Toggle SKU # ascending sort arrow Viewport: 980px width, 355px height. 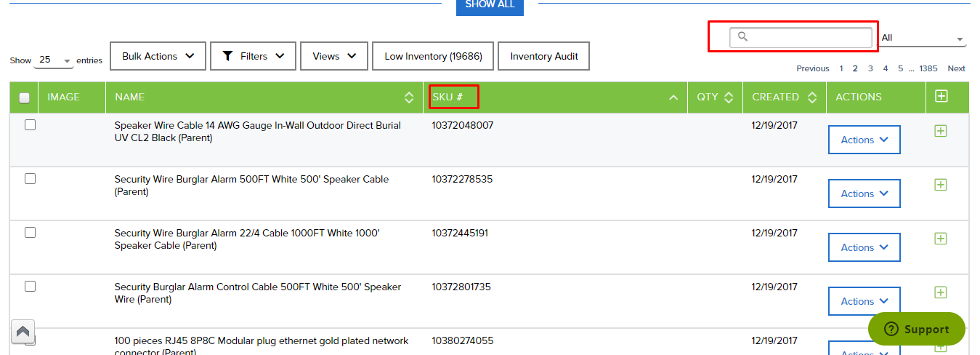click(673, 97)
